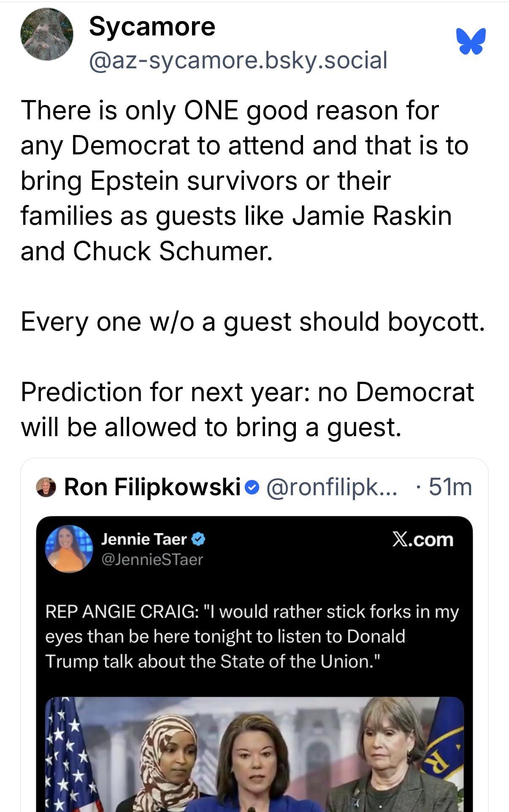Click the 51m timestamp
The height and width of the screenshot is (812, 509).
[450, 487]
